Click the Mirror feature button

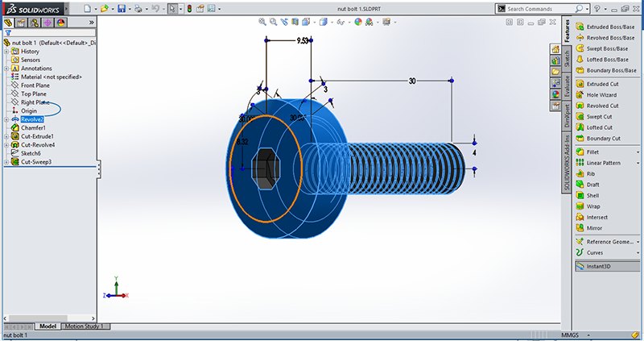pos(589,228)
